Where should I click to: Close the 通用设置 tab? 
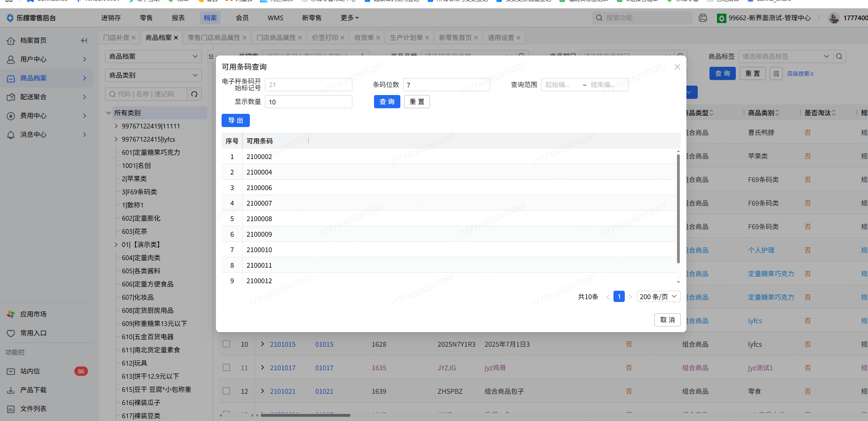click(x=518, y=38)
